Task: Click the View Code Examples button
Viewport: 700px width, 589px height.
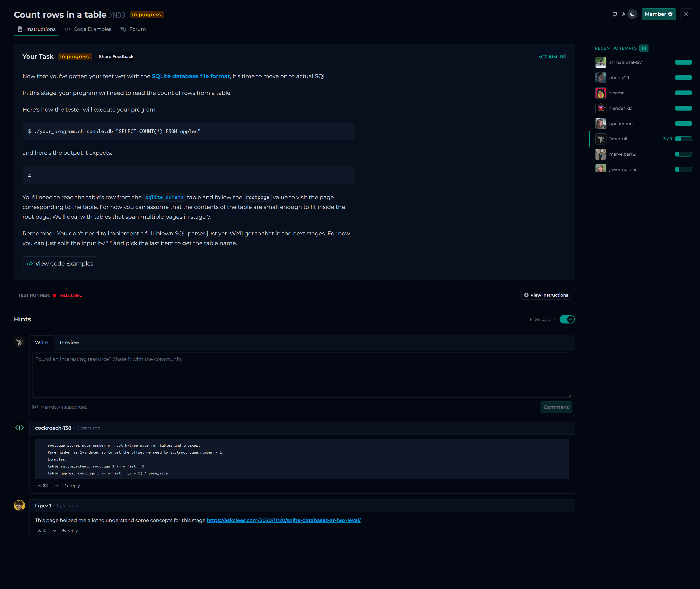Action: [60, 264]
